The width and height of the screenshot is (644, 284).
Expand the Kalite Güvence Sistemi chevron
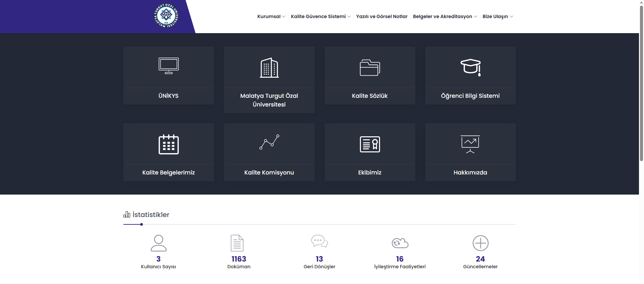349,16
